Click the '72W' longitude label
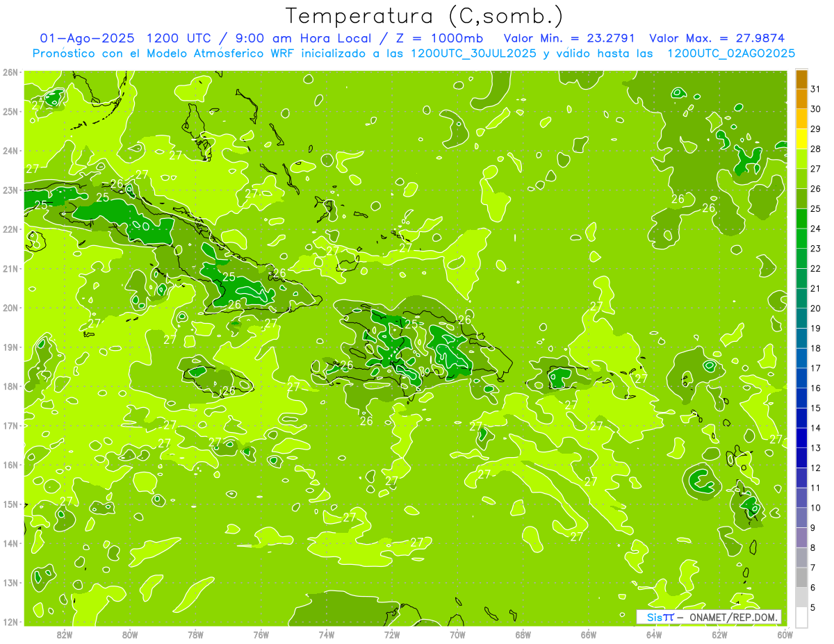The image size is (834, 644). pos(392,634)
